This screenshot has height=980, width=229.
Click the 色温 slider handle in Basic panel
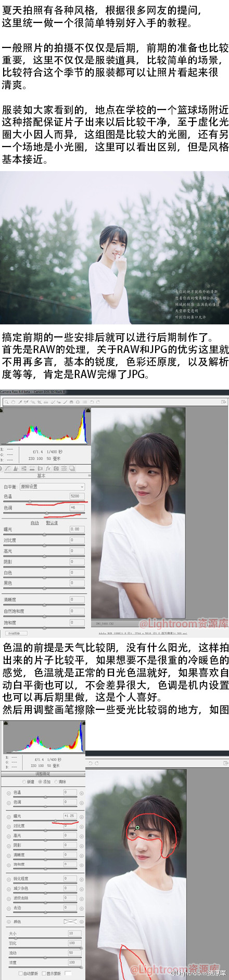(x=30, y=502)
